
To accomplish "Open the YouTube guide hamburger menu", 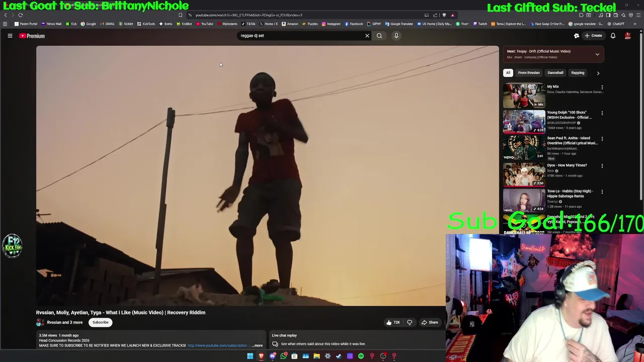I will pos(10,36).
